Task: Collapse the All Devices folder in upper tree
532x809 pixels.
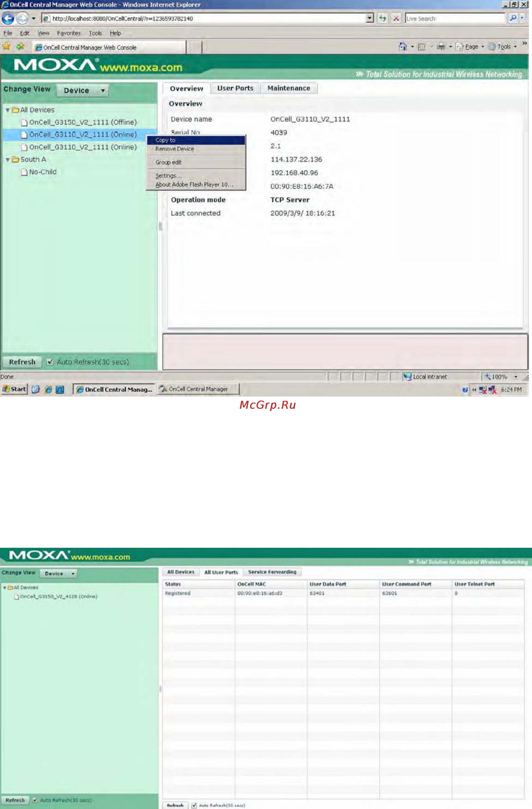Action: 7,110
